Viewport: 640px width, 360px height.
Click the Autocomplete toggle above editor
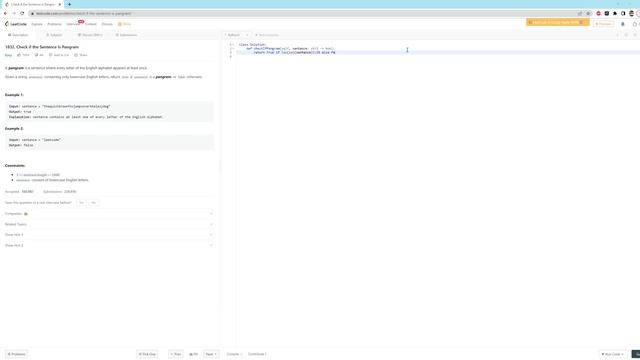267,35
